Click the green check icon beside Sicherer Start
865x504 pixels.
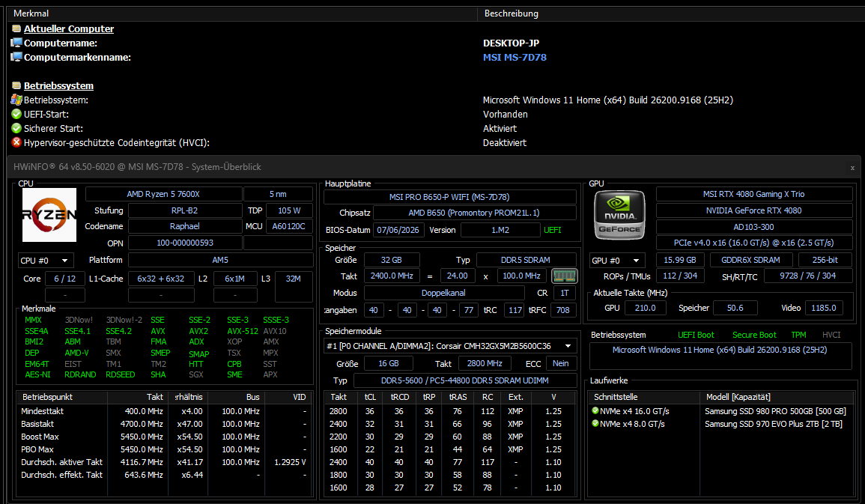(16, 129)
